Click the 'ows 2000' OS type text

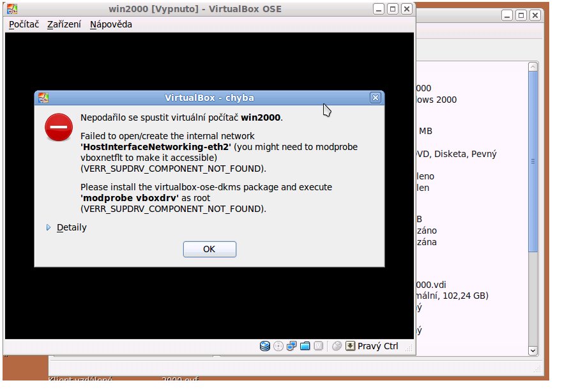pyautogui.click(x=437, y=100)
